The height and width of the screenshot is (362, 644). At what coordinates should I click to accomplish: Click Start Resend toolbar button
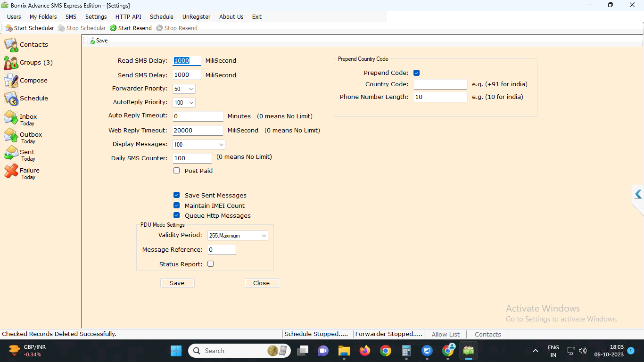click(x=131, y=28)
